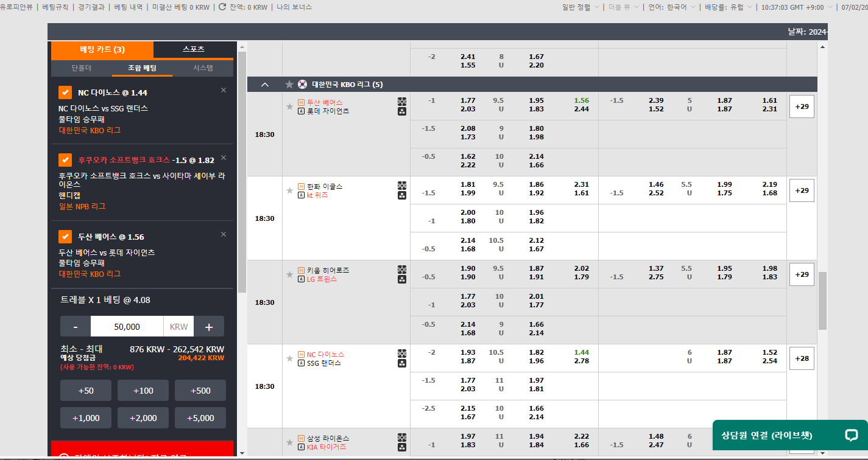868x460 pixels.
Task: Expand +29 more markets for Doosan Bears
Action: point(802,106)
